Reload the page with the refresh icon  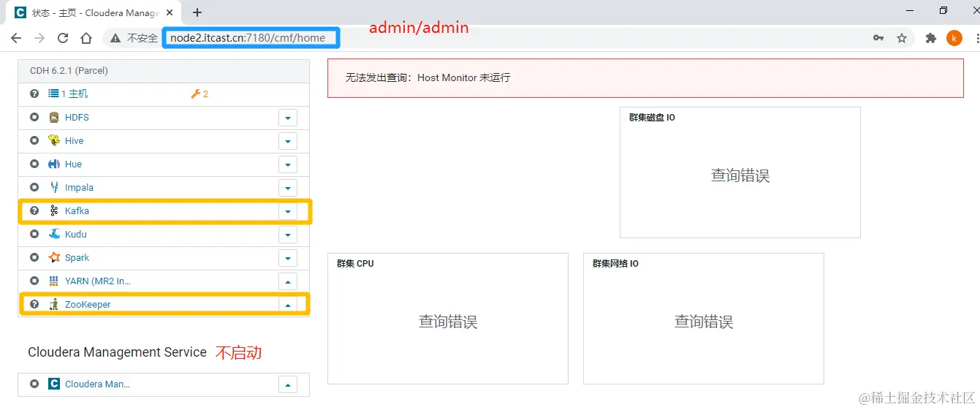click(x=63, y=38)
